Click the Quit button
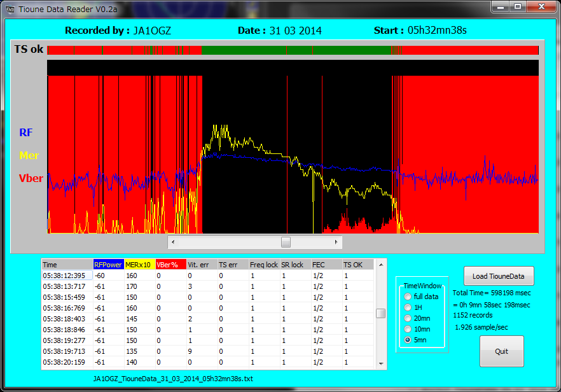561x392 pixels. [x=502, y=351]
